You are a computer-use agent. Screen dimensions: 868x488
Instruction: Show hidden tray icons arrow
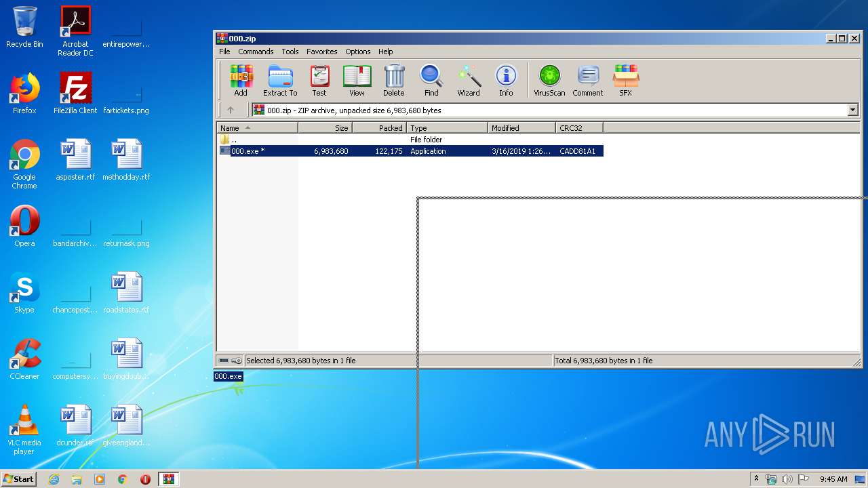pos(757,479)
